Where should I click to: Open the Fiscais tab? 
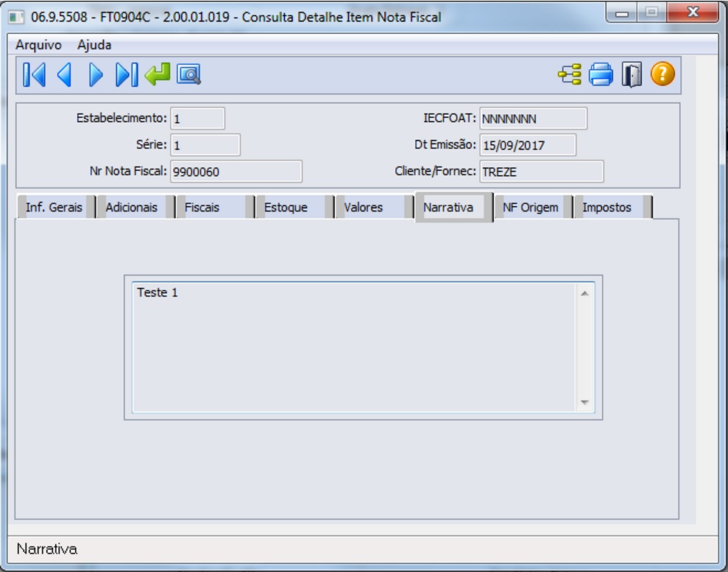[214, 207]
